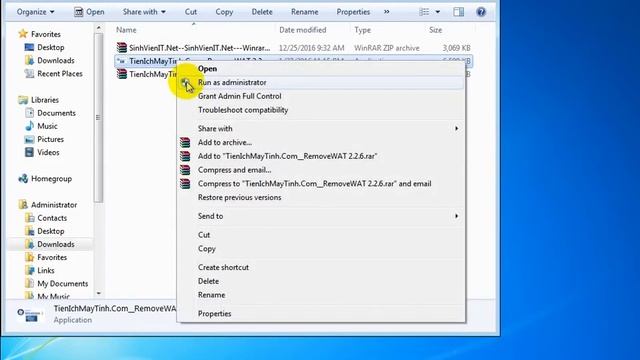
Task: Open the Documents library
Action: 51,113
